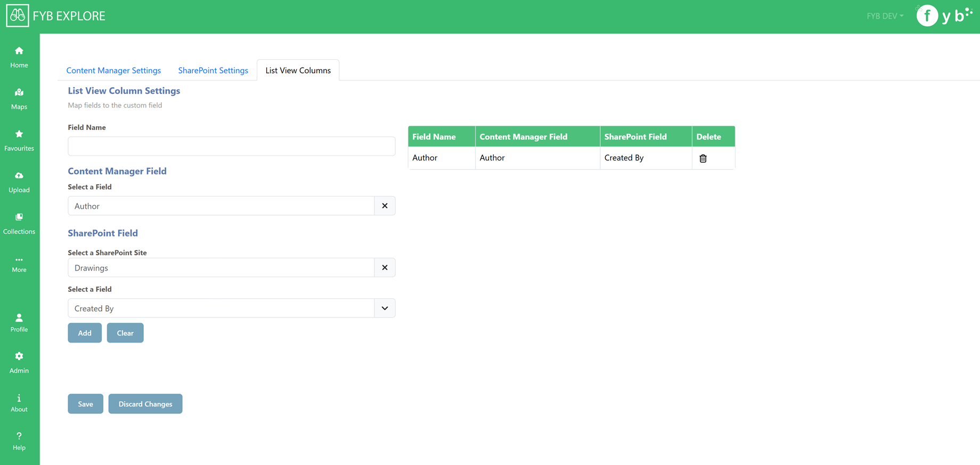Viewport: 980px width, 465px height.
Task: Select the List View Columns tab
Action: tap(298, 70)
